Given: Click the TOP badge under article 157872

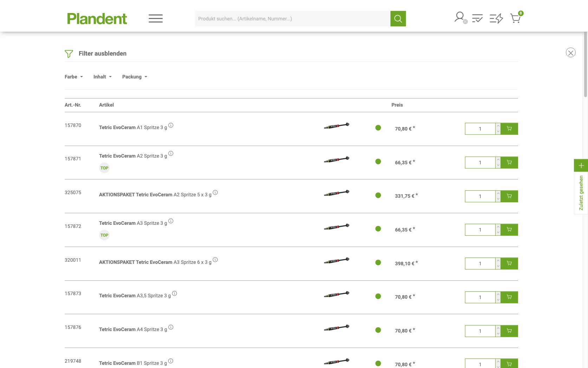Looking at the screenshot, I should click(104, 235).
